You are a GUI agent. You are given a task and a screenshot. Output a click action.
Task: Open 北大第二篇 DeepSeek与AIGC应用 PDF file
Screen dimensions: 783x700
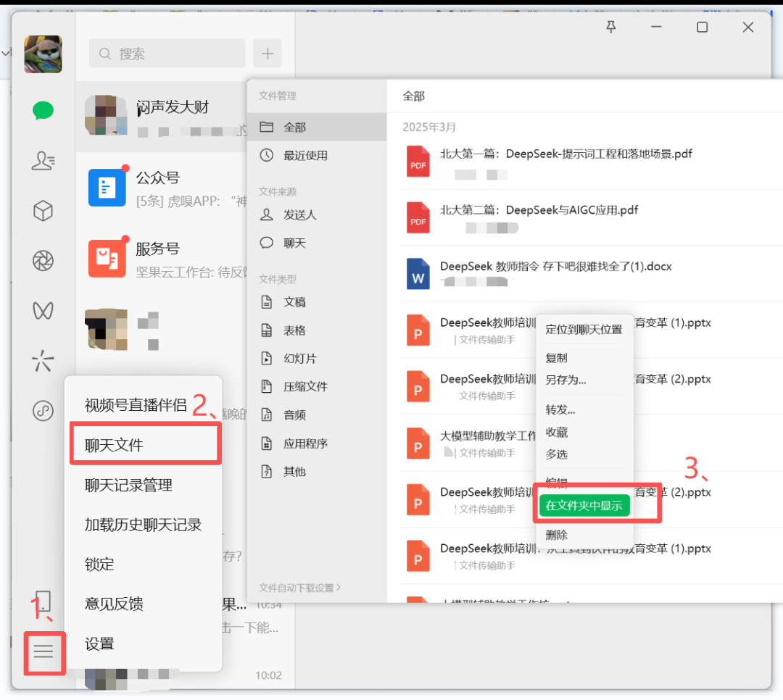point(591,218)
